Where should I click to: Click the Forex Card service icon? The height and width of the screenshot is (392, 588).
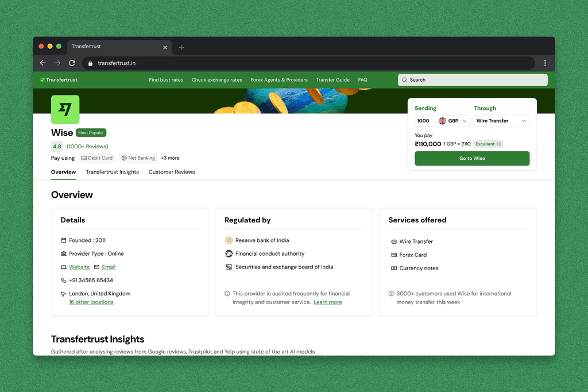point(394,255)
